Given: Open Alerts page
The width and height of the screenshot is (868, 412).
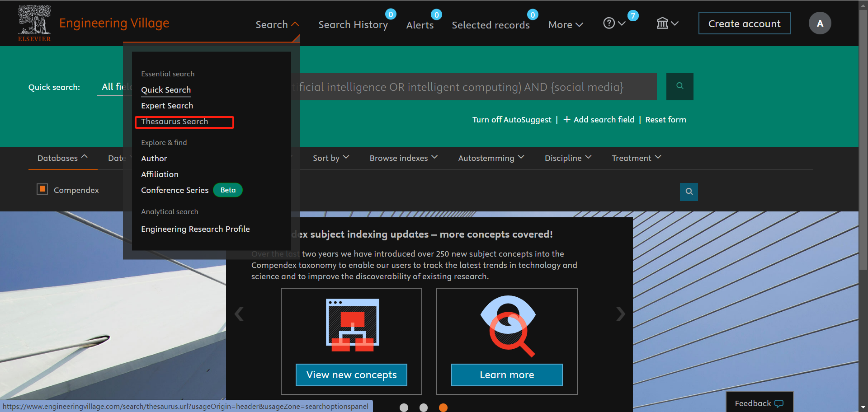Looking at the screenshot, I should click(x=420, y=25).
